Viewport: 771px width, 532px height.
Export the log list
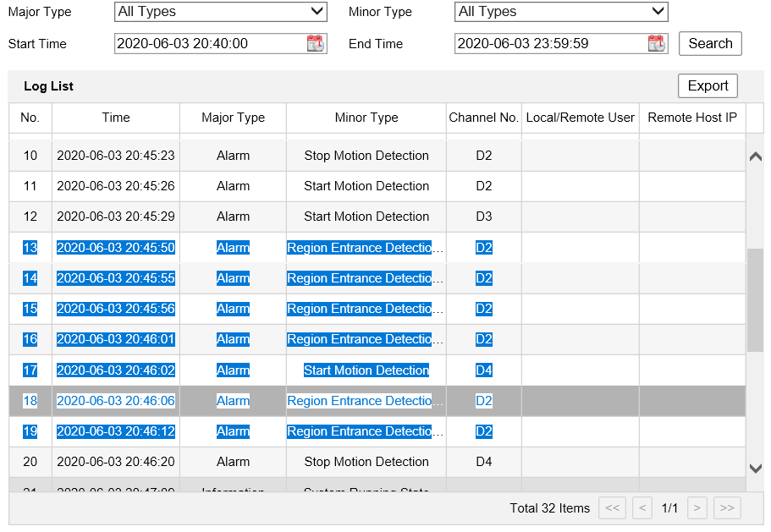(x=708, y=86)
